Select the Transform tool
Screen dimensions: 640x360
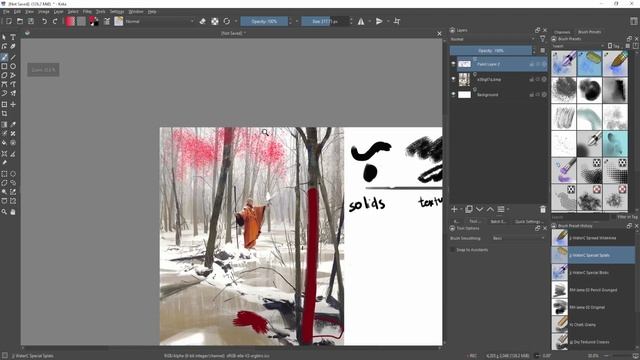[x=4, y=104]
